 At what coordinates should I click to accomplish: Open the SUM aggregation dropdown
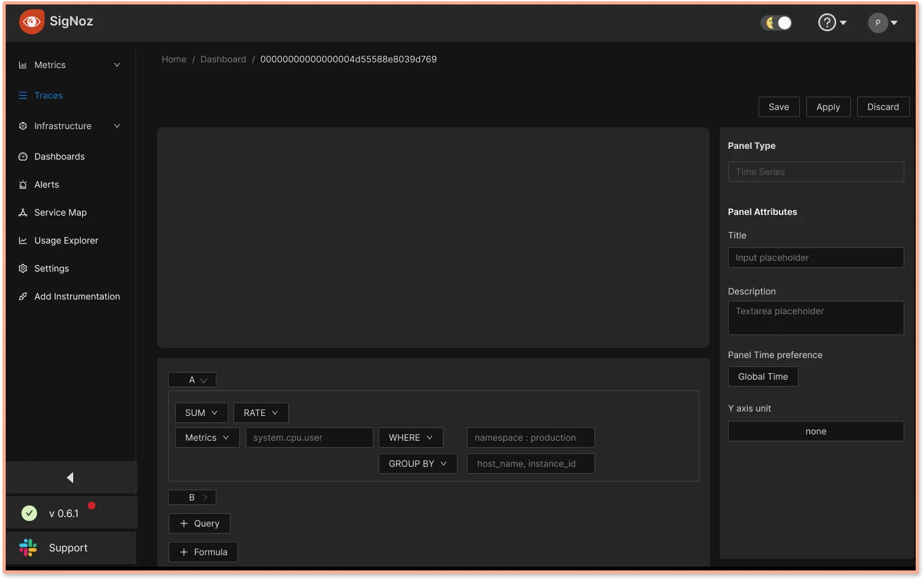point(201,413)
